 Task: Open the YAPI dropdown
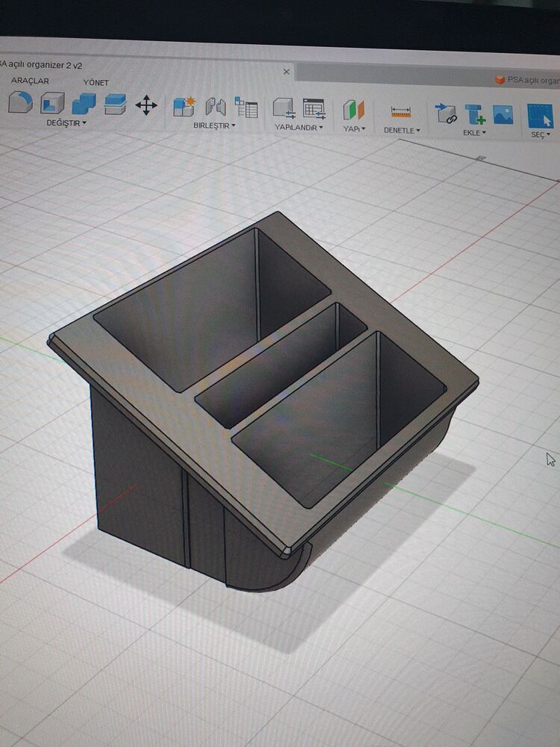(354, 129)
